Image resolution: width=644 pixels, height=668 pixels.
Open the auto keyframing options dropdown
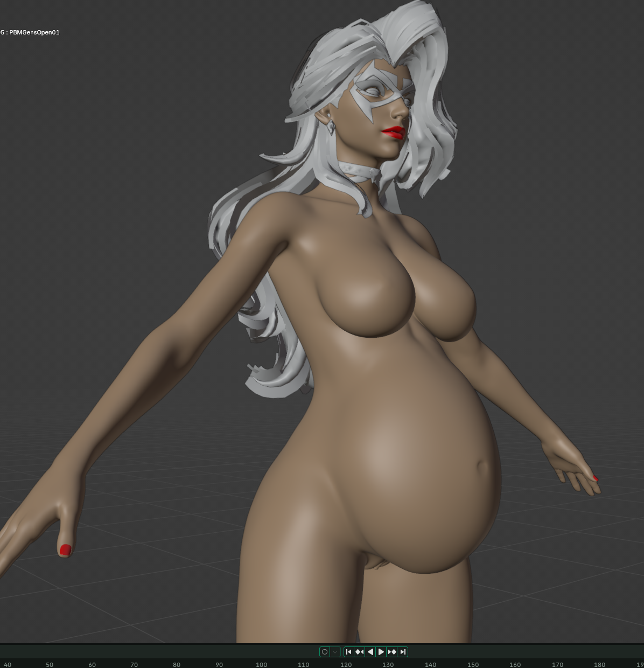pyautogui.click(x=335, y=652)
